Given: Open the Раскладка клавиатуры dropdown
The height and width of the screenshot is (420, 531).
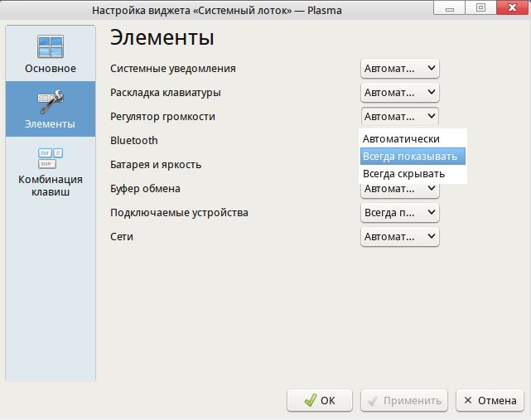Looking at the screenshot, I should click(x=400, y=93).
